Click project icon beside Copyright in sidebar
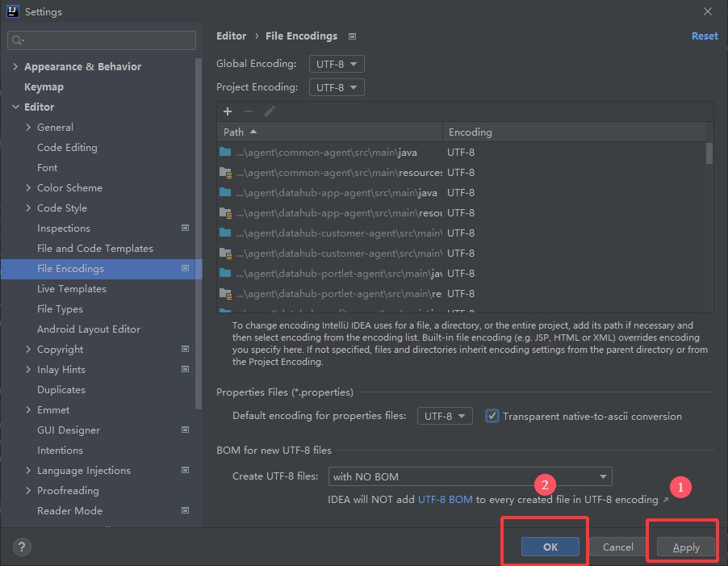The height and width of the screenshot is (566, 728). coord(186,349)
